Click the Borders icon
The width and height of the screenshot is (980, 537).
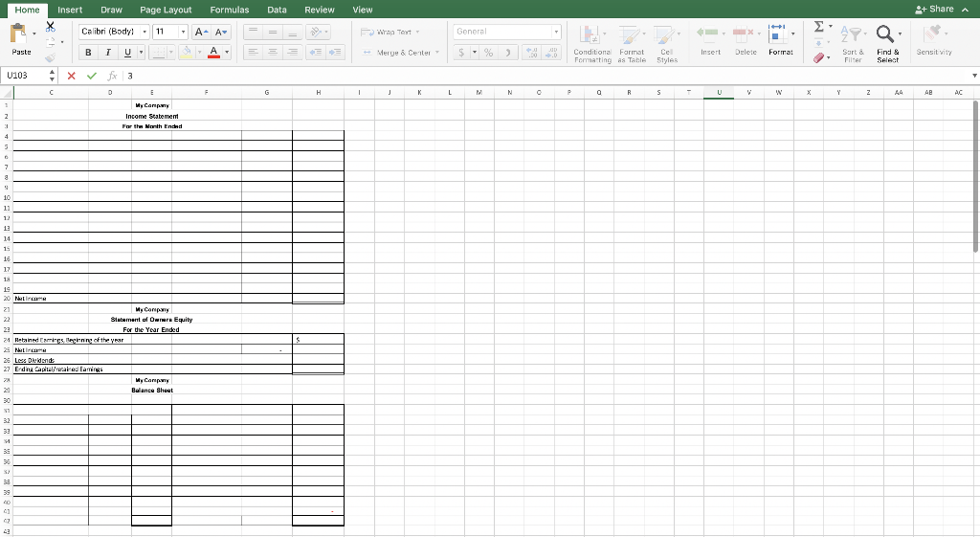(159, 53)
